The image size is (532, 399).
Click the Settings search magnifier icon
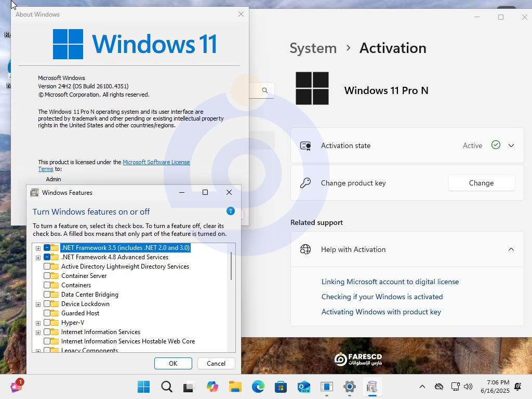[x=265, y=90]
